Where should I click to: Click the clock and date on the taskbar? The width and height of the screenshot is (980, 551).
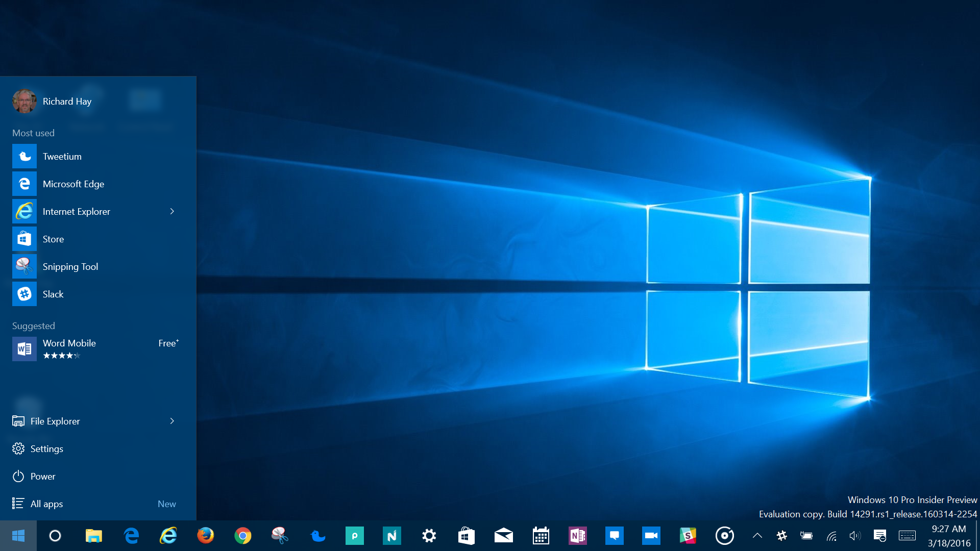949,536
